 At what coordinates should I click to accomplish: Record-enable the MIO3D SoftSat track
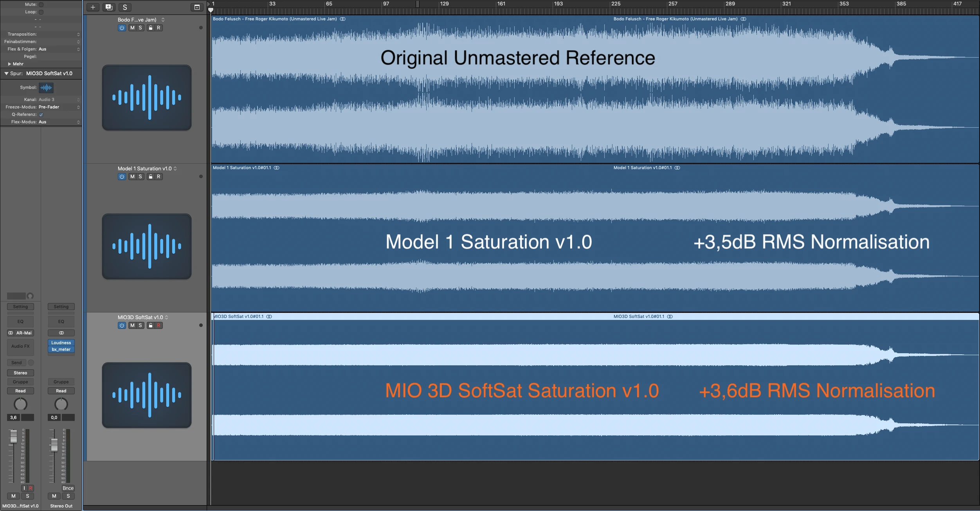coord(159,325)
